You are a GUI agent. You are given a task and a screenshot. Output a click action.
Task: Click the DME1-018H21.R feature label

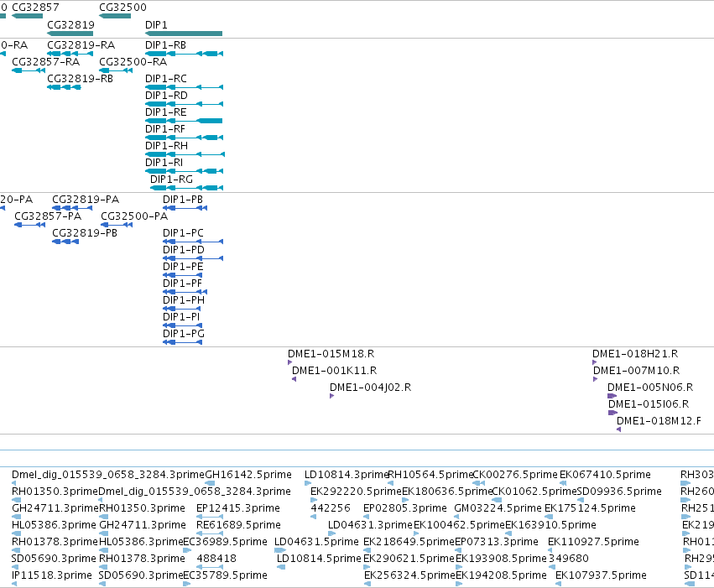click(x=635, y=354)
